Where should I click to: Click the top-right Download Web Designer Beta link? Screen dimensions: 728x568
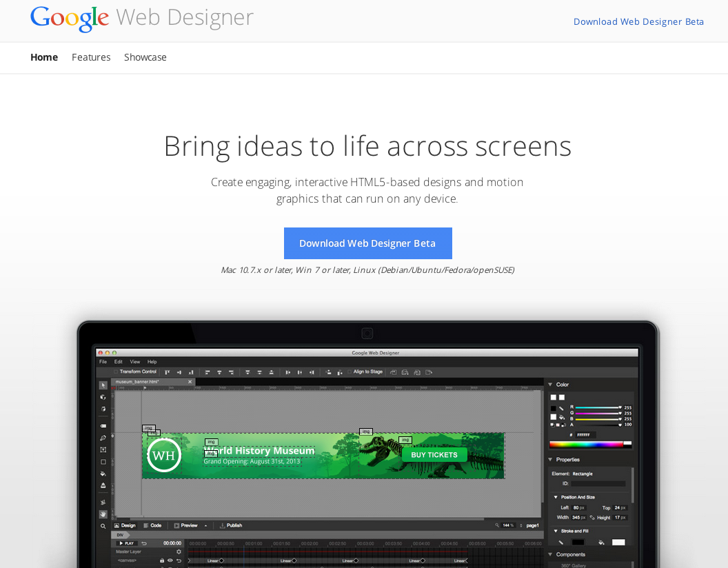[638, 21]
